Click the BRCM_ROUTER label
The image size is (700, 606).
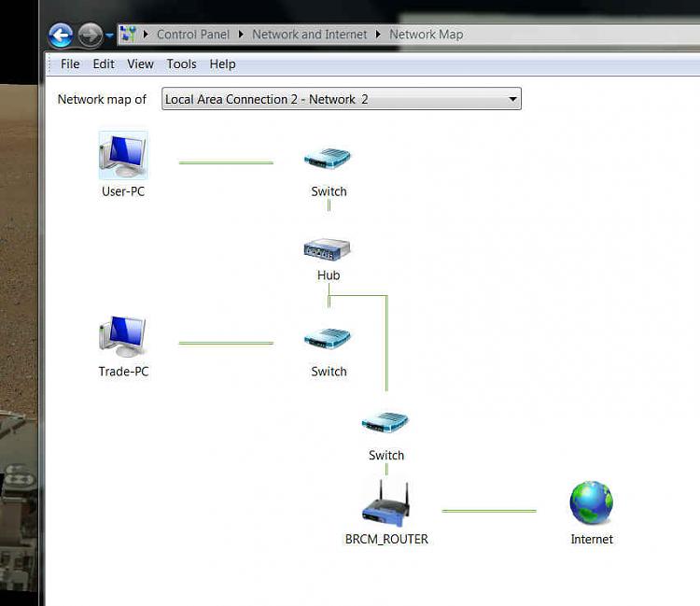click(x=386, y=539)
